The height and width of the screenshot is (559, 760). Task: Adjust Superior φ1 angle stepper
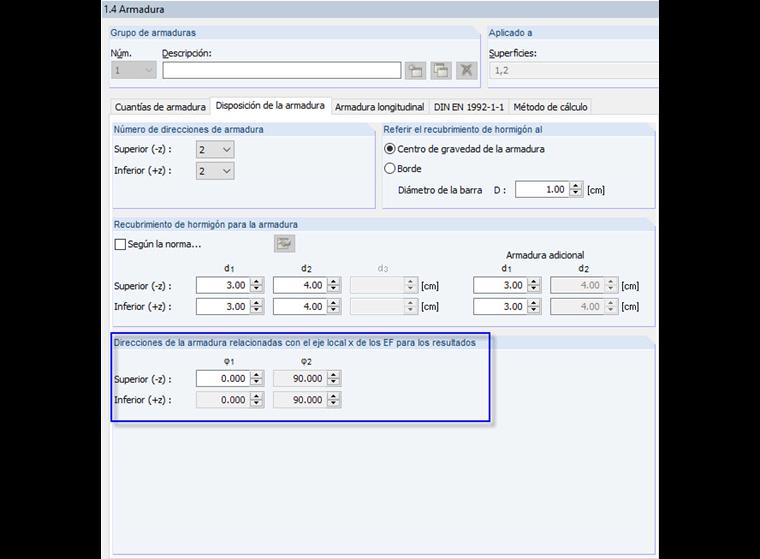[256, 379]
